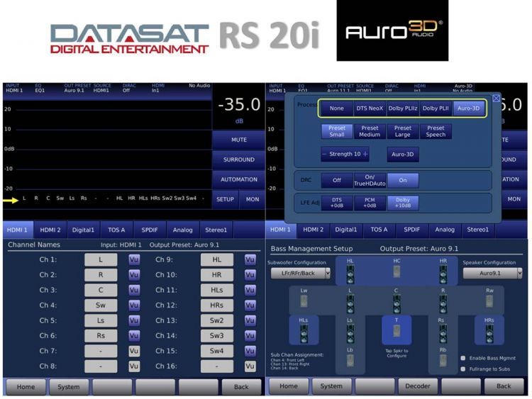Image resolution: width=532 pixels, height=399 pixels.
Task: Select None processing mode
Action: click(336, 108)
